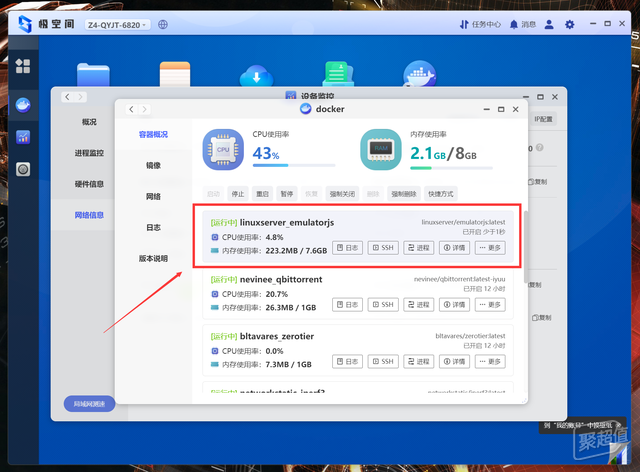Switch to 镜像 tab in docker
This screenshot has height=472, width=640.
[153, 165]
